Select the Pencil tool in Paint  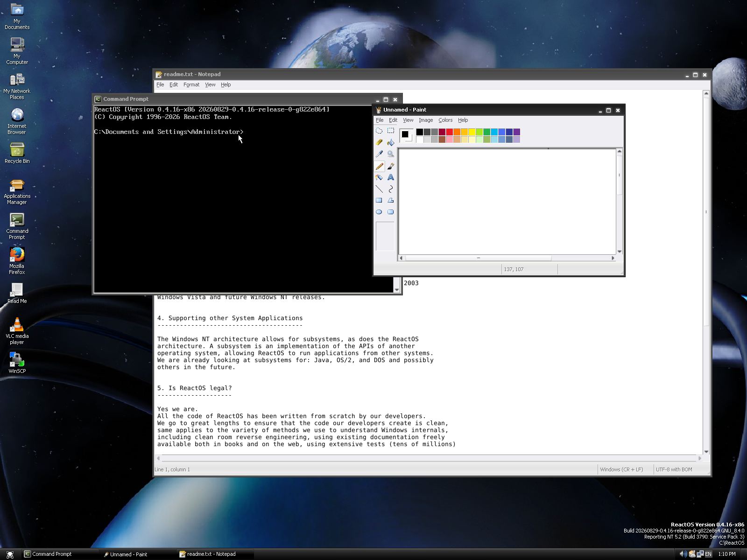[x=379, y=166]
